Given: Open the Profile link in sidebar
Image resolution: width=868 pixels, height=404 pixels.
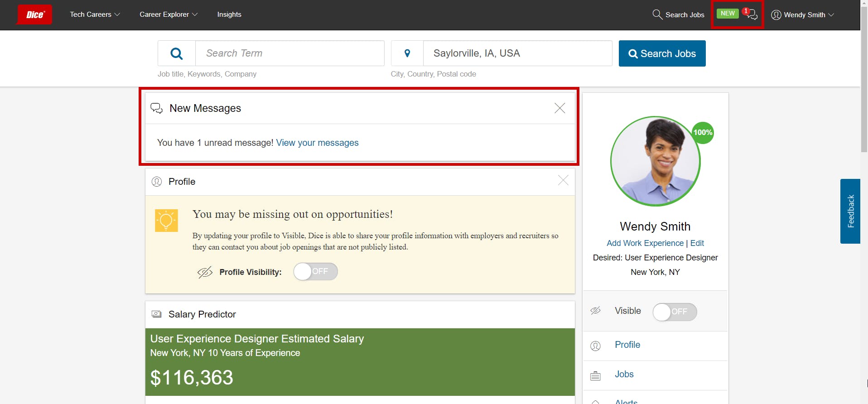Looking at the screenshot, I should coord(627,345).
